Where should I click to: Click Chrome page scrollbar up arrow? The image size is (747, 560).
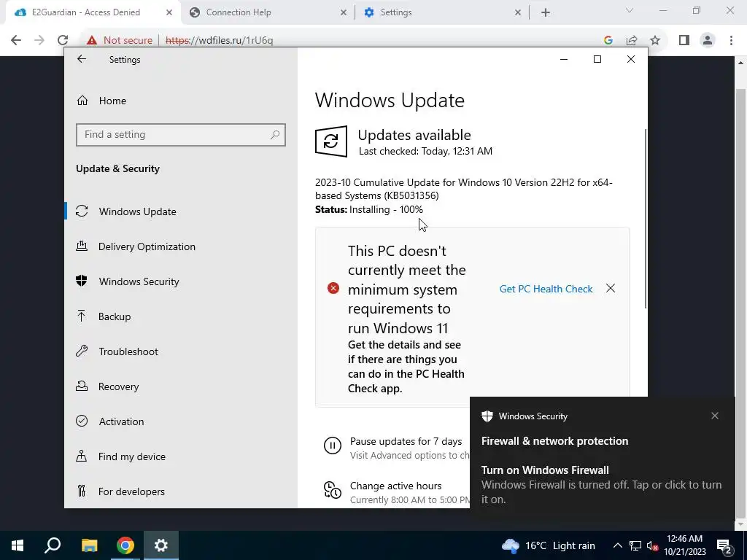[x=741, y=63]
